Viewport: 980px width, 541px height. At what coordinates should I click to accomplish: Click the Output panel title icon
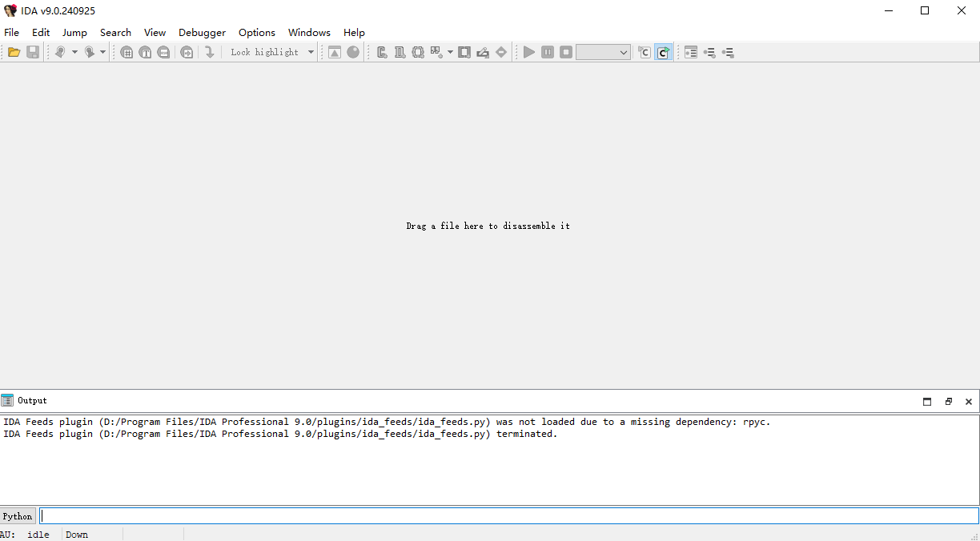click(7, 400)
